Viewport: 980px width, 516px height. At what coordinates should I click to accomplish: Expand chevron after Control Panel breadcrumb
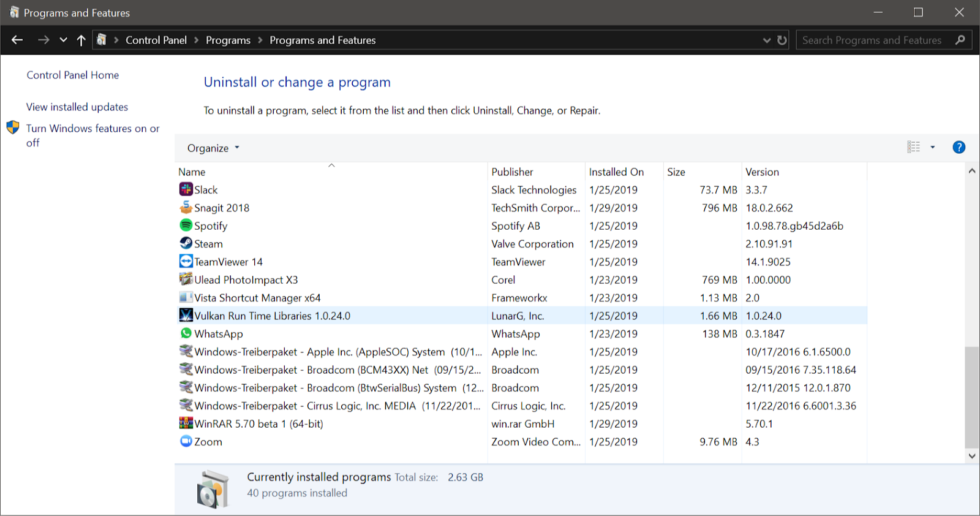[197, 40]
